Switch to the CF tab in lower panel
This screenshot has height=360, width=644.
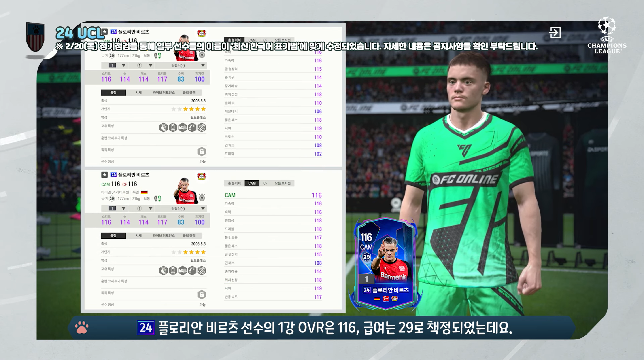(x=265, y=183)
